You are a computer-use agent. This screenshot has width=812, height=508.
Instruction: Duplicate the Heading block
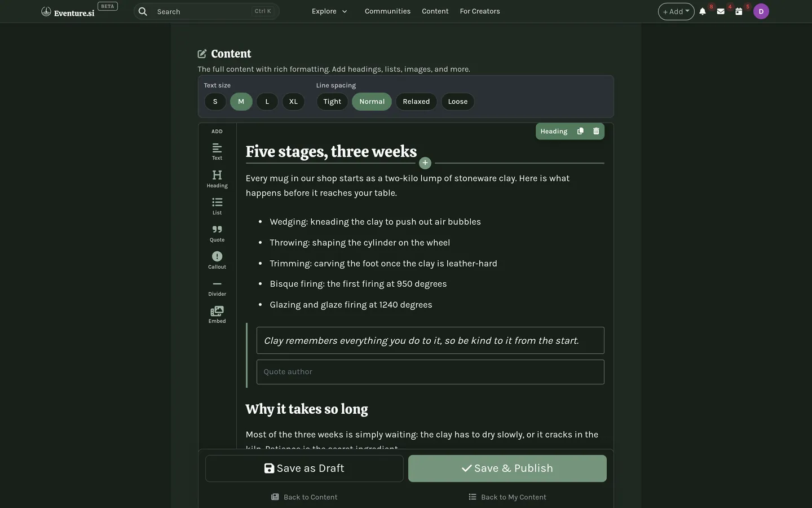pos(580,131)
